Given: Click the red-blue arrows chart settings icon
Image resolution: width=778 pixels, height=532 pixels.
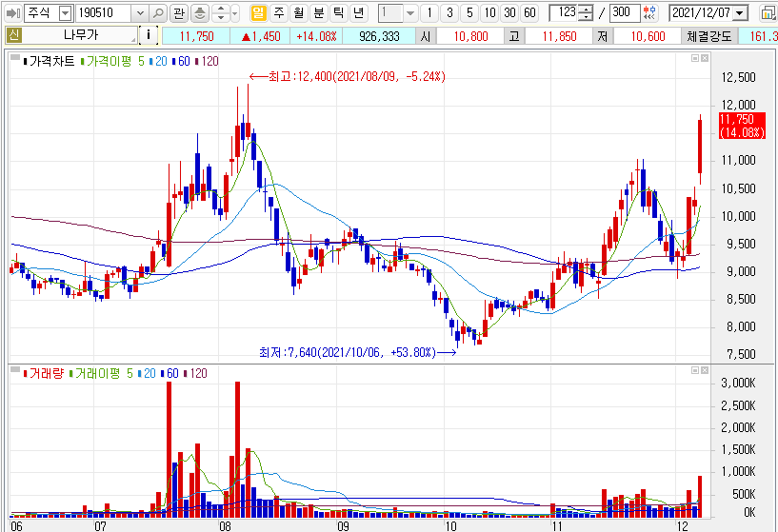Looking at the screenshot, I should coord(649,13).
